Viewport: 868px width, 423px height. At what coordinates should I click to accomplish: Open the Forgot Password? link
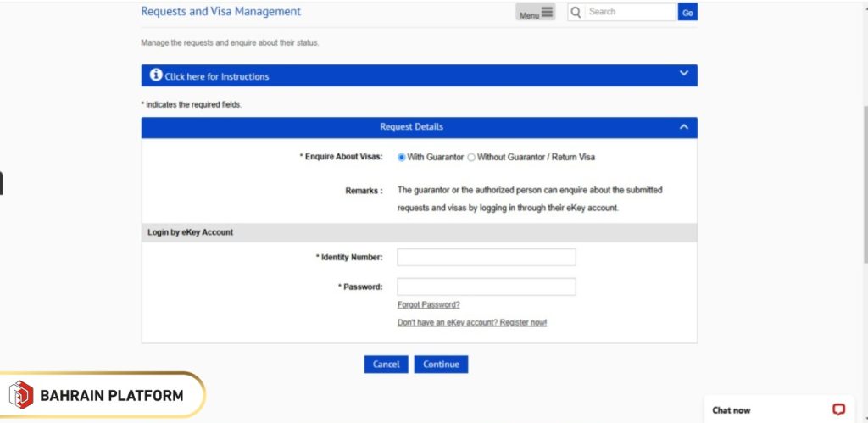[428, 304]
